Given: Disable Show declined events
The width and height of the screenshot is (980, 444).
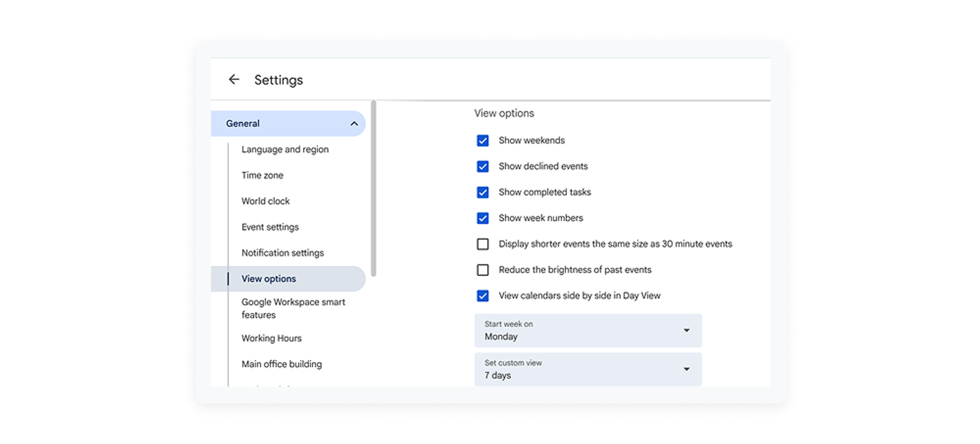Looking at the screenshot, I should 483,166.
